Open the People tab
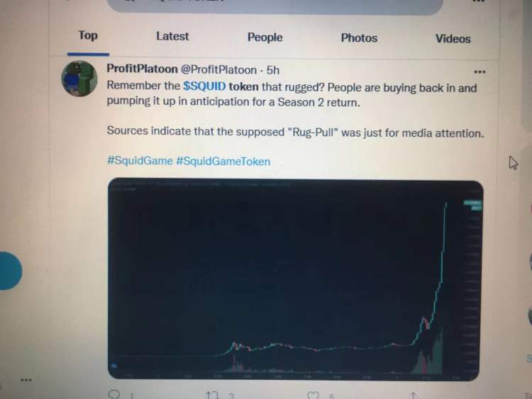This screenshot has height=399, width=532. [265, 38]
